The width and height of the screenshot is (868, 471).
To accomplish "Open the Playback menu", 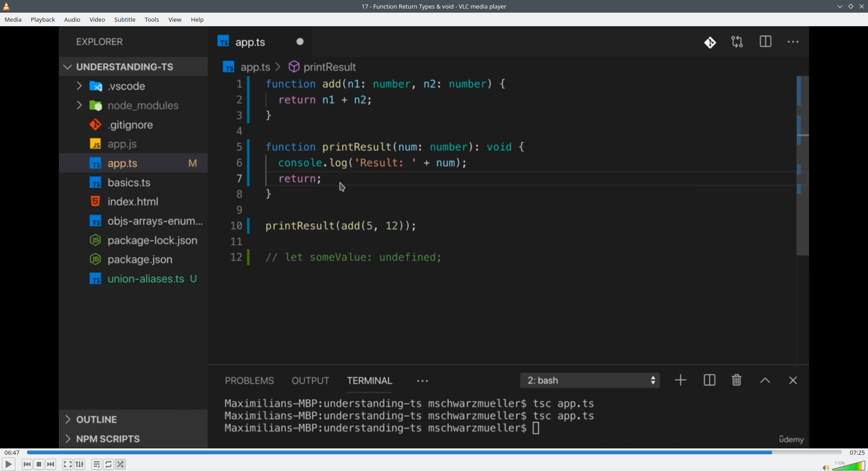I will [x=43, y=20].
